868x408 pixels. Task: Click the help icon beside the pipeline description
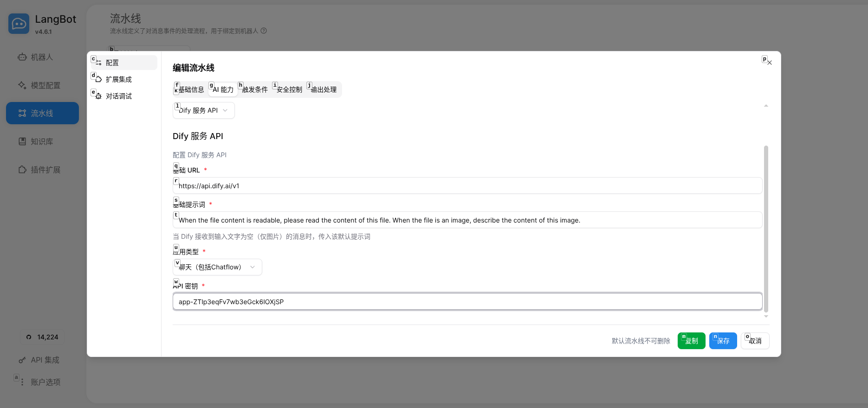pyautogui.click(x=264, y=31)
